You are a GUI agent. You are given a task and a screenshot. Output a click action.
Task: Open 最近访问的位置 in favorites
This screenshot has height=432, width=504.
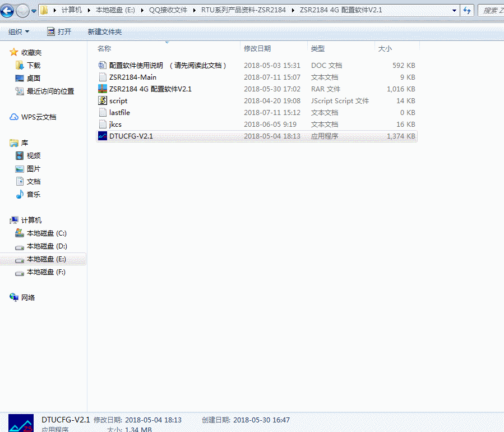(x=50, y=91)
